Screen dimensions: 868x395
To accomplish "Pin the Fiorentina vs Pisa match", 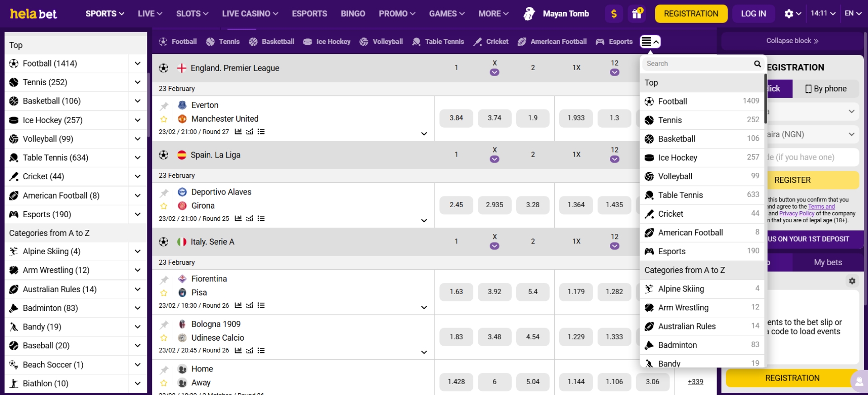I will pos(164,280).
